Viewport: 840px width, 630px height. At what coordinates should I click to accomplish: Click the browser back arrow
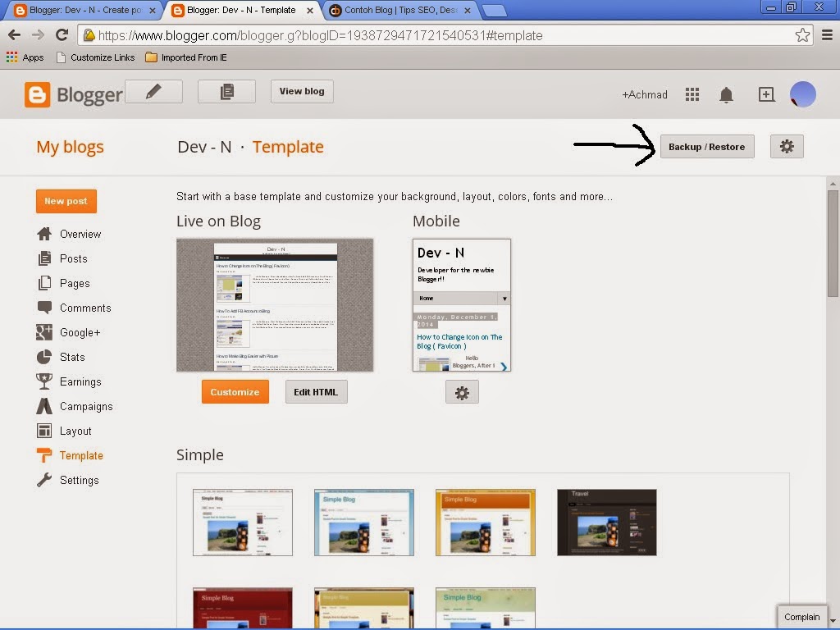point(15,35)
